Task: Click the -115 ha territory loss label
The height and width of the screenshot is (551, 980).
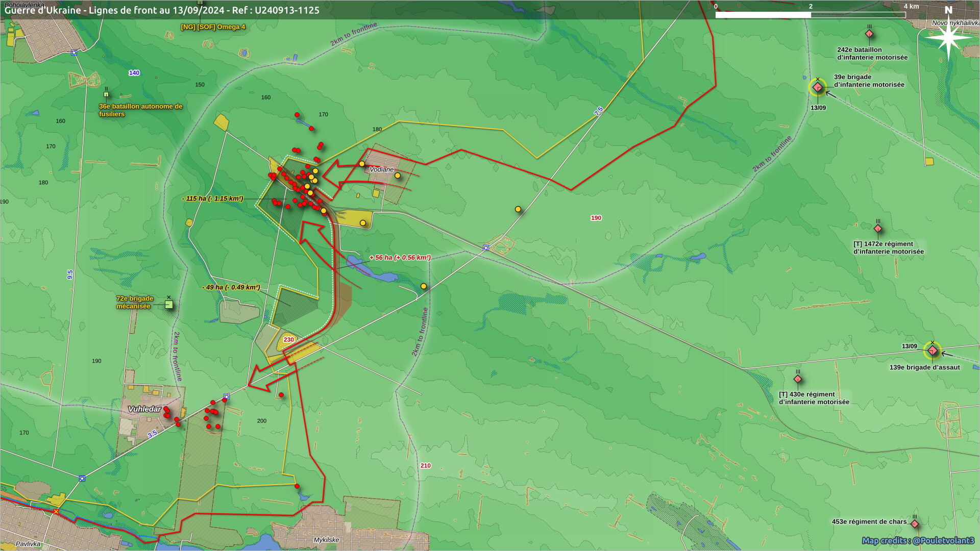Action: (213, 198)
